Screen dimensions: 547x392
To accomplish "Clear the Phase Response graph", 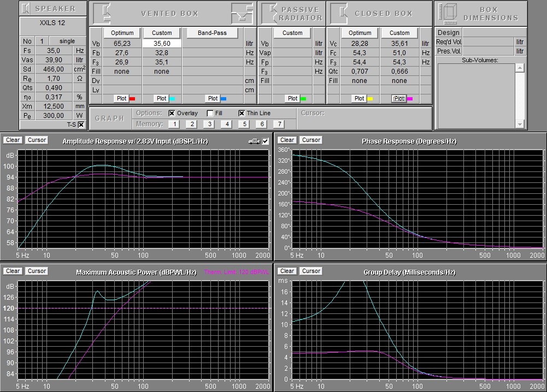I will coord(287,140).
